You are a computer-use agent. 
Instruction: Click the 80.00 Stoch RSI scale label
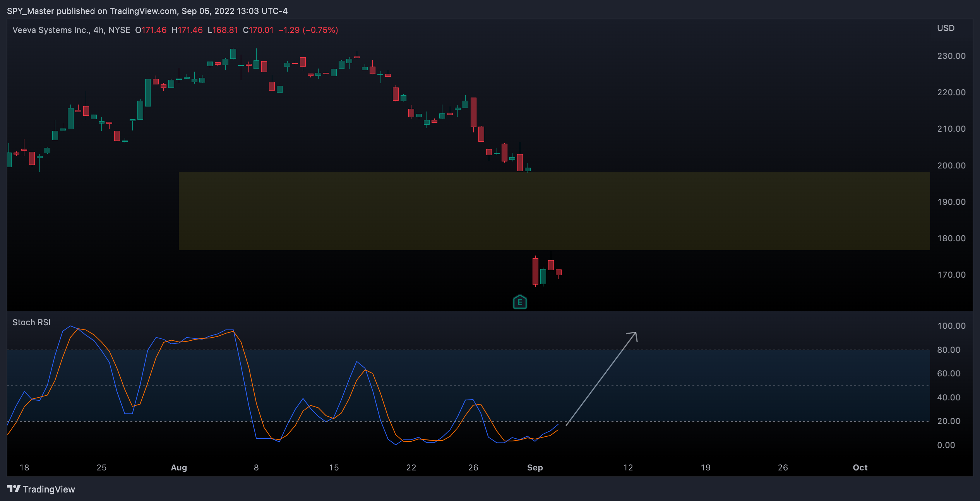coord(949,350)
